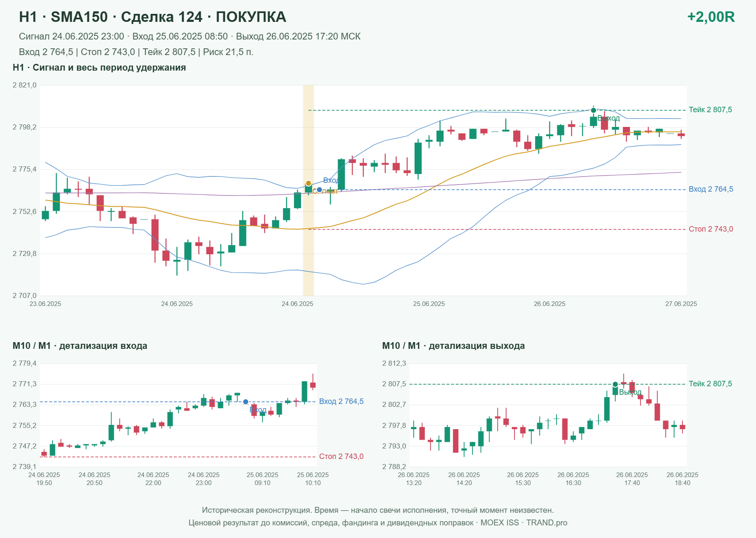Click the 2 812,3 label in exit detail chart

394,364
